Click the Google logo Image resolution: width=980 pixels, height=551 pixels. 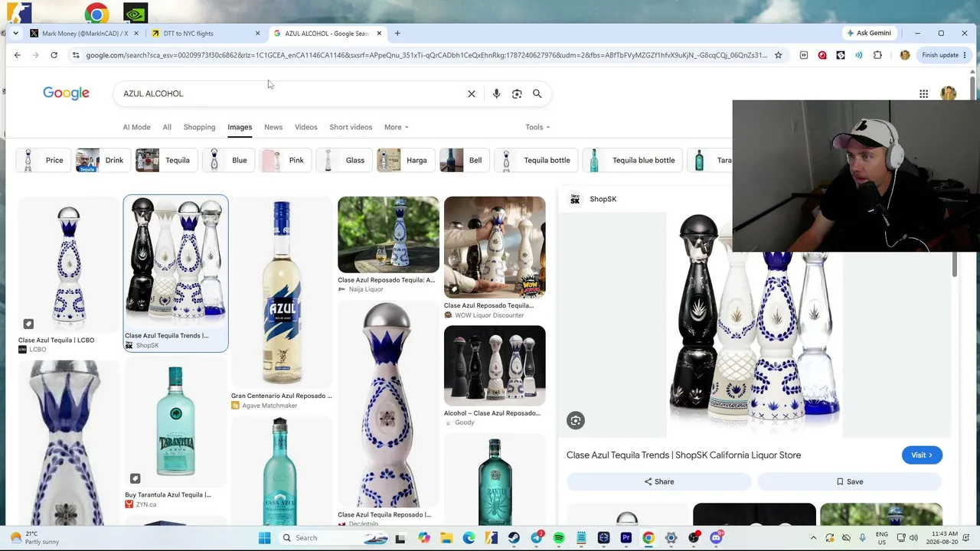[66, 93]
